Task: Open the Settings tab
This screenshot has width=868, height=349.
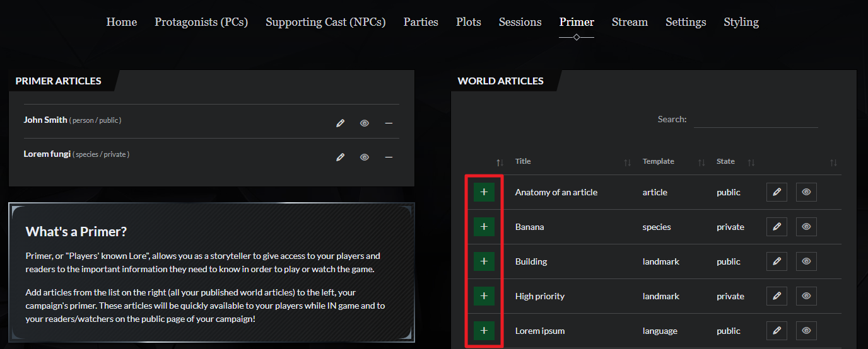Action: [686, 22]
